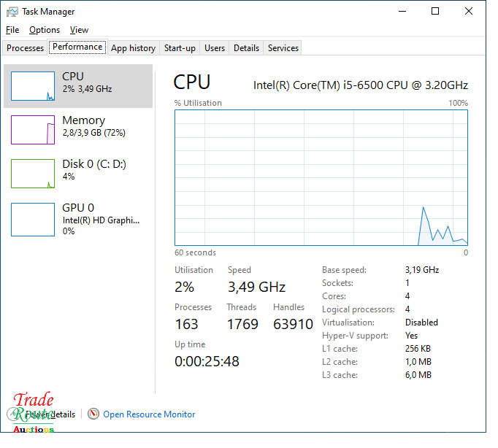Click the L1 cache 256 KB value
498x448 pixels.
point(418,349)
